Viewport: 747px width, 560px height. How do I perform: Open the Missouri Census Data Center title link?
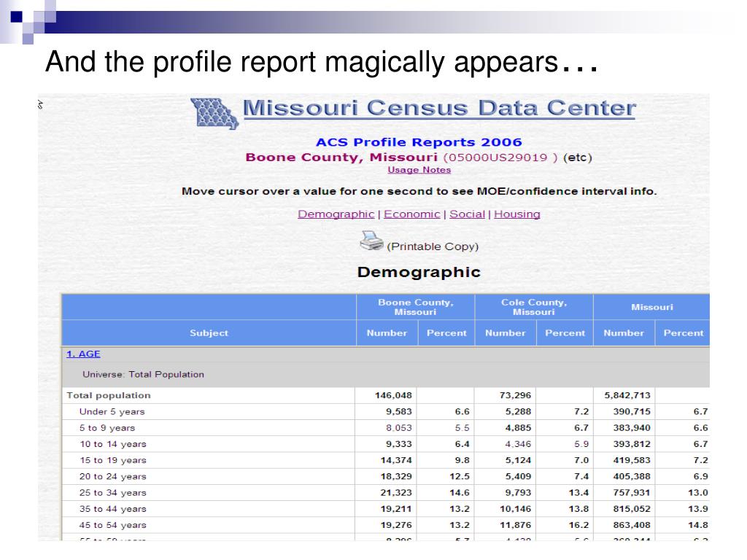click(438, 108)
